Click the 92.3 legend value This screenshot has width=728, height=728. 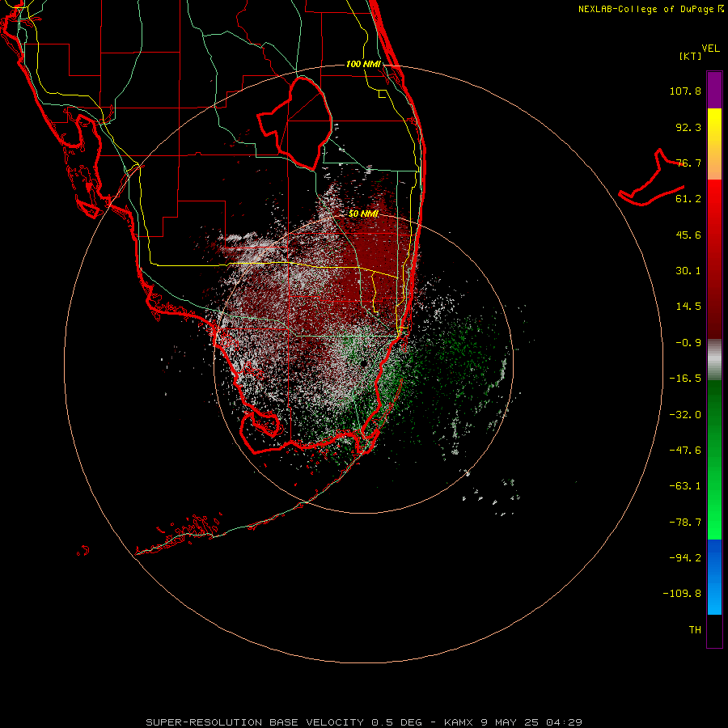click(688, 127)
